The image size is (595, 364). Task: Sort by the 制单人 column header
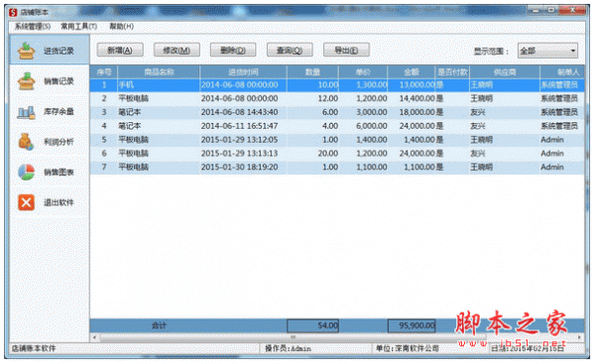[x=562, y=71]
